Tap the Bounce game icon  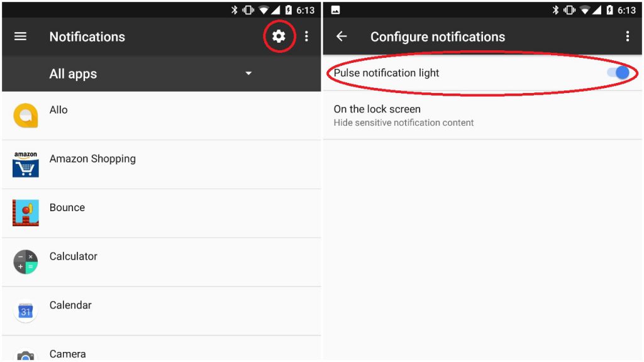pos(25,212)
